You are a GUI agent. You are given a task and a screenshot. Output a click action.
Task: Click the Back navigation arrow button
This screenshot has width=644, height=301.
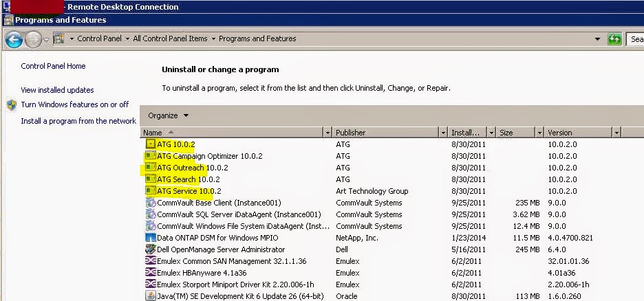click(x=14, y=39)
